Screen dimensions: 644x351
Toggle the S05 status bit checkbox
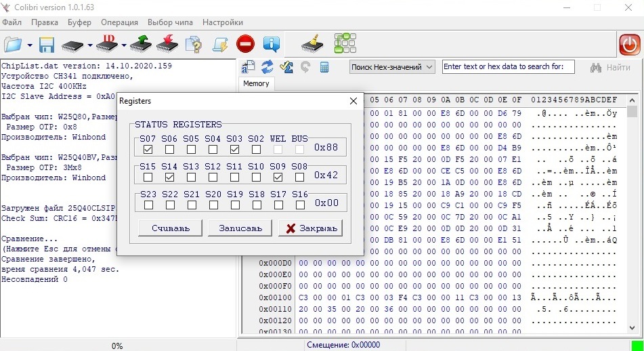click(x=191, y=150)
